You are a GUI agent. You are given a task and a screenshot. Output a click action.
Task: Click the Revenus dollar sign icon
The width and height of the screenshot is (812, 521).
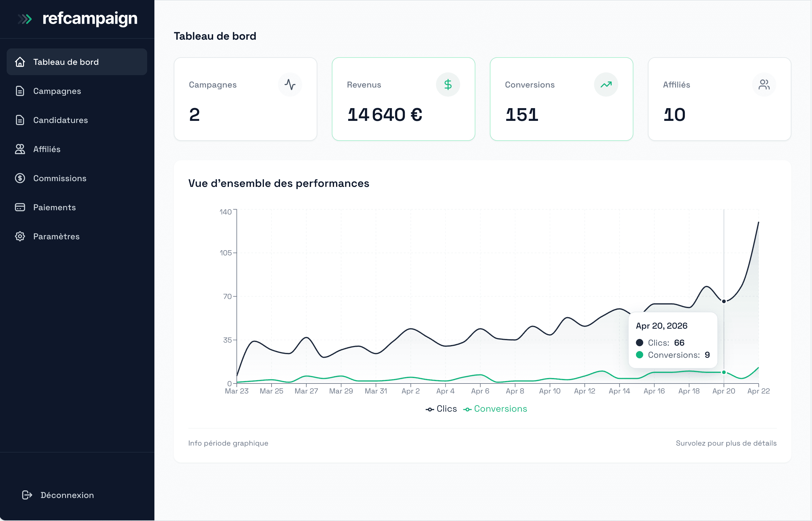[x=448, y=85]
